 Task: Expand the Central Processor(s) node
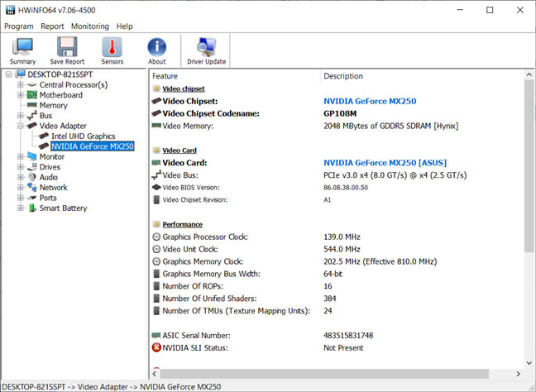tap(21, 84)
